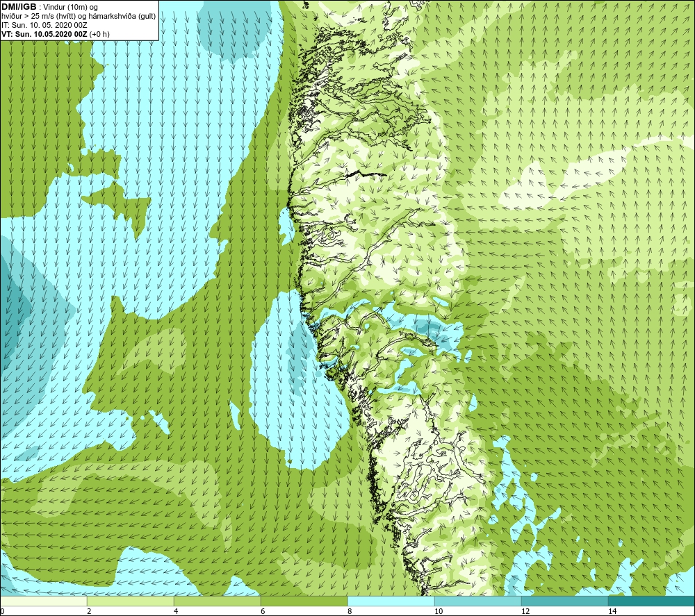Click the '(+0 h)' forecast offset text

[x=99, y=34]
